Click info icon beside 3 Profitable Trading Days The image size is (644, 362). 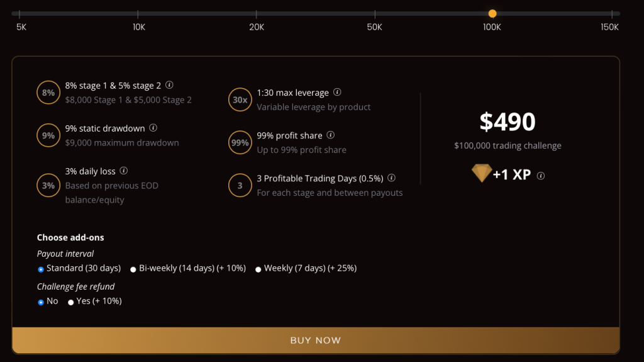tap(391, 178)
